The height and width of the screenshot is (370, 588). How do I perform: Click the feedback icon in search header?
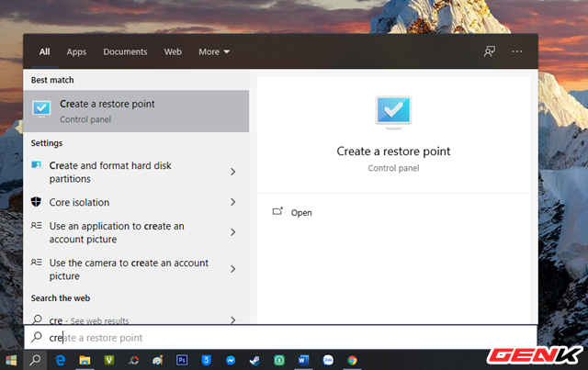click(490, 51)
